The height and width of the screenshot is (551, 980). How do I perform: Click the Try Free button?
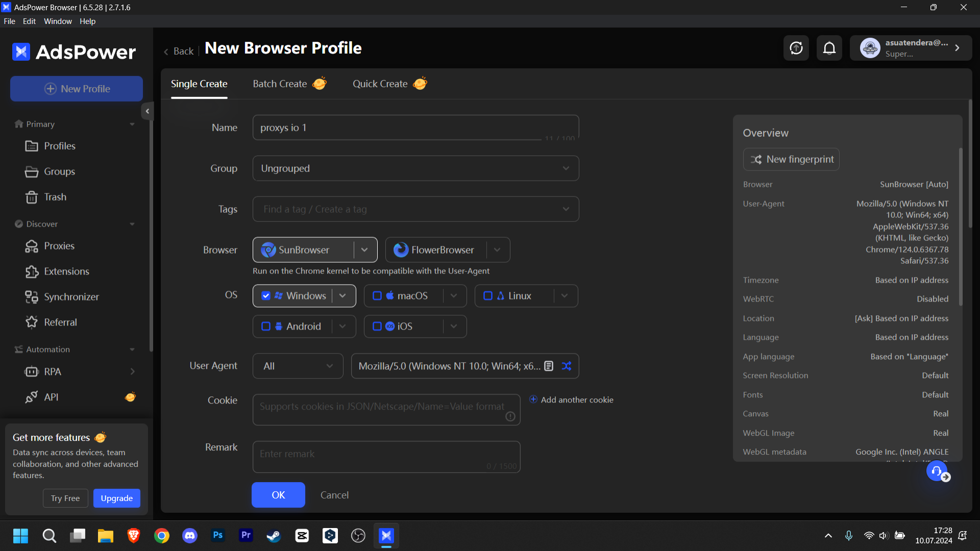point(65,498)
